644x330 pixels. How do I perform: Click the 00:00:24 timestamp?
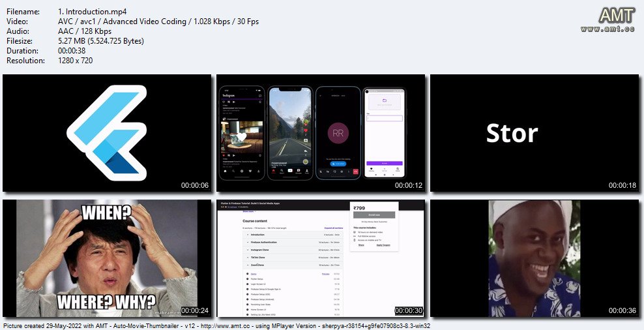(x=195, y=310)
